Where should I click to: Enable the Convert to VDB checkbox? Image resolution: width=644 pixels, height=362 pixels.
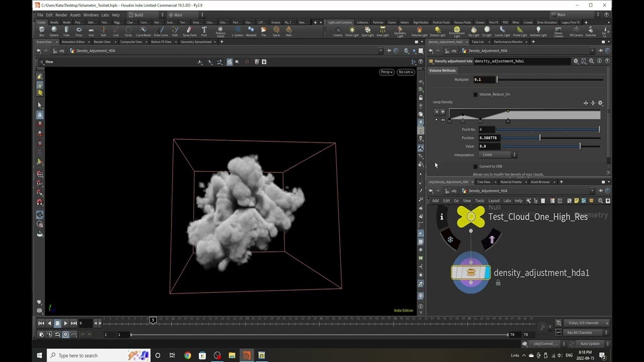click(x=475, y=166)
